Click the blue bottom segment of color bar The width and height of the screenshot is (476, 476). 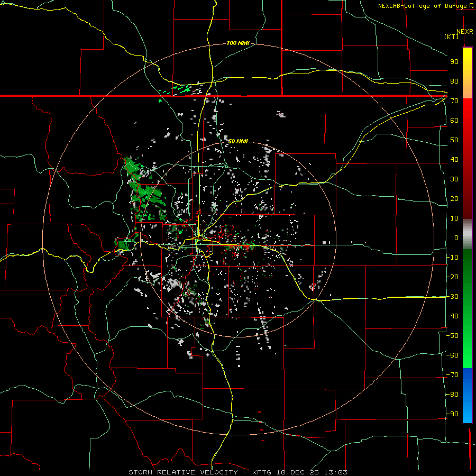467,396
